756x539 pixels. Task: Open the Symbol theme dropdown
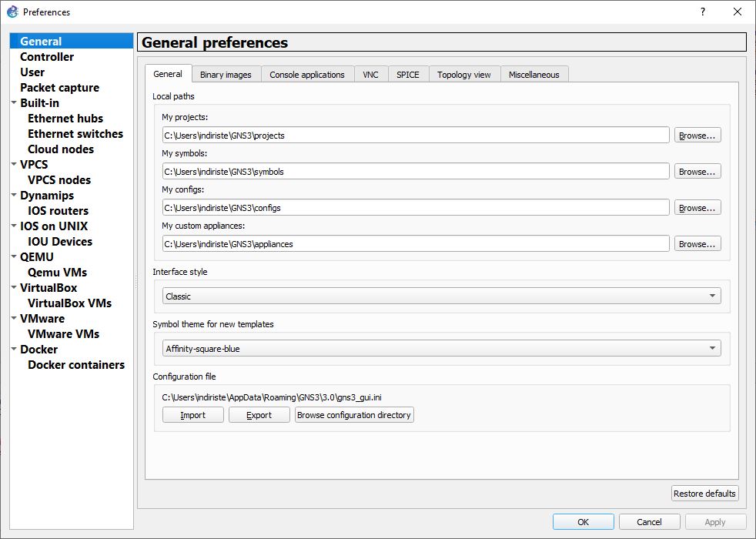[442, 349]
